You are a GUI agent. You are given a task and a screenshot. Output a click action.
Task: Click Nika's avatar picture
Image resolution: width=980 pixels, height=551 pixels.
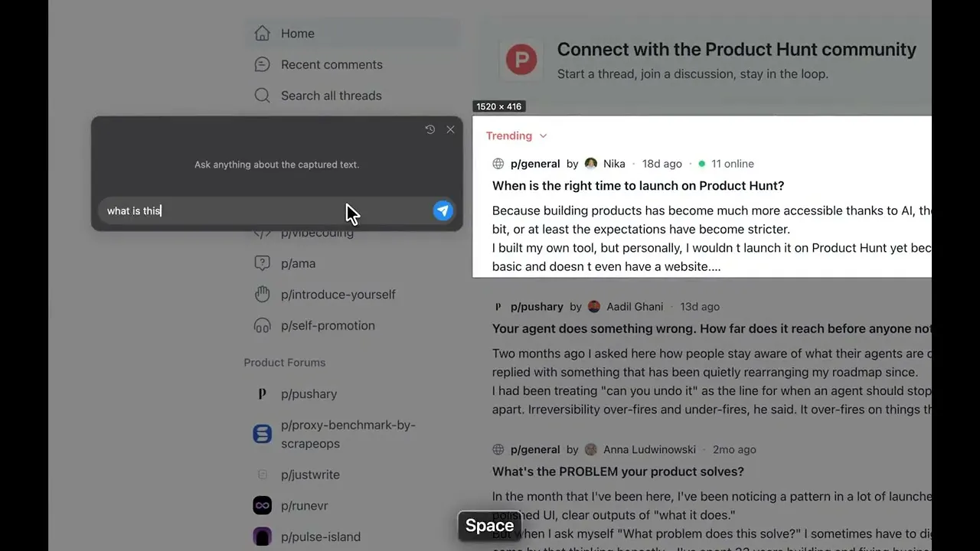coord(591,164)
